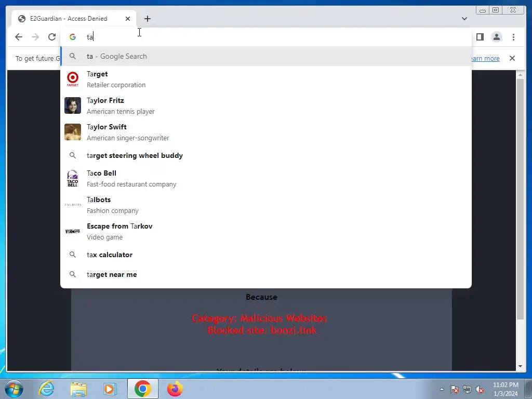Choose the Escape from Tarkov suggestion
Viewport: 532px width, 399px height.
(266, 231)
